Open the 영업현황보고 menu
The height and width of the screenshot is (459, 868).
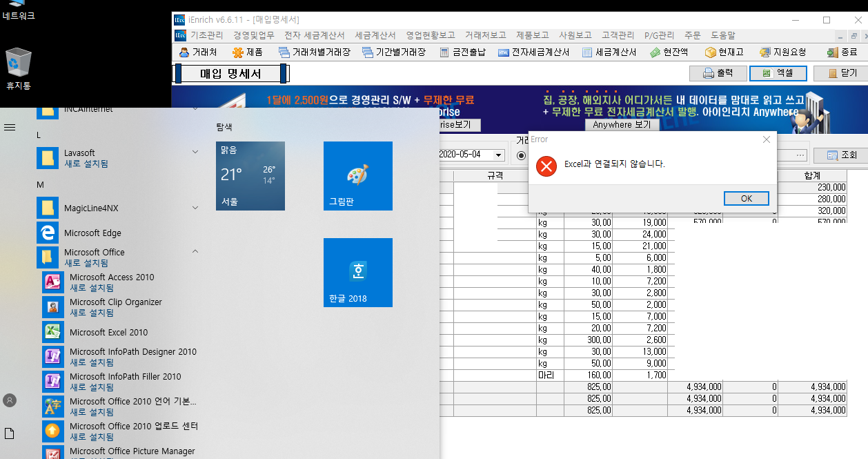click(x=430, y=35)
